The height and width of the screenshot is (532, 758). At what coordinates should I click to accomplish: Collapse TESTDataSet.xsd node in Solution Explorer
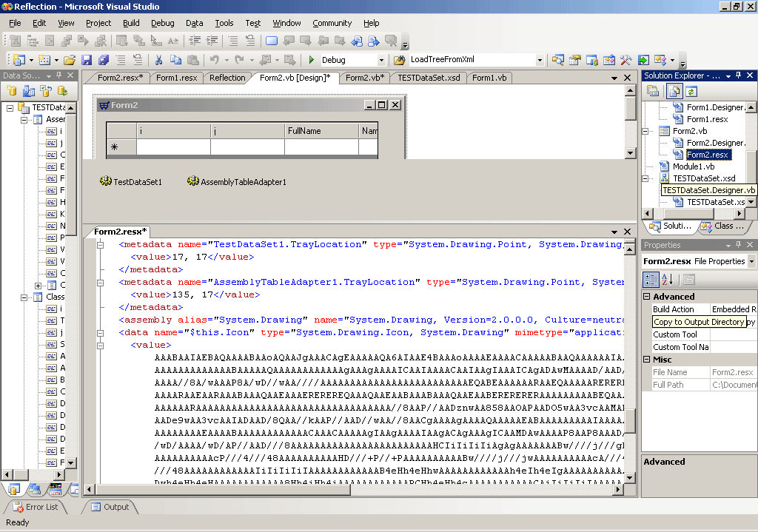click(x=645, y=178)
